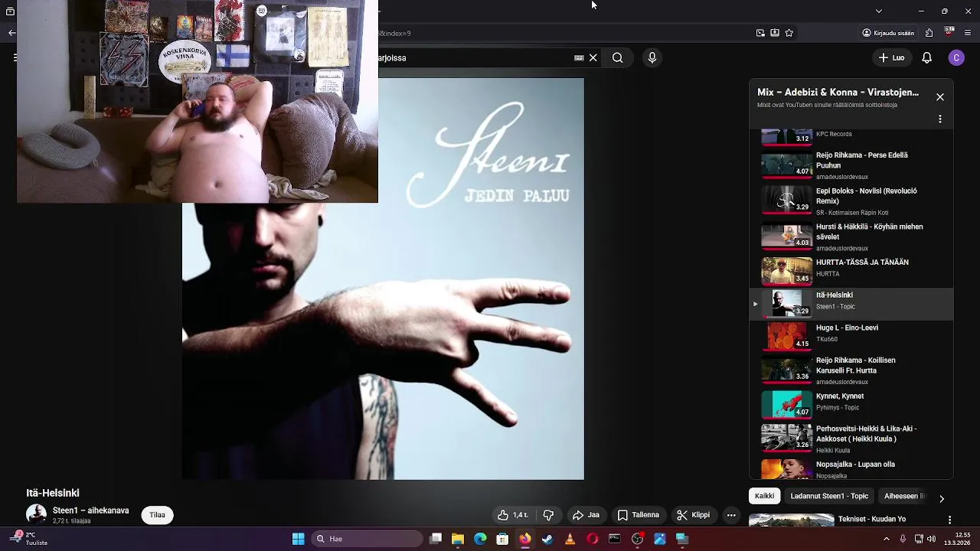Open YouTube notifications bell
This screenshot has width=980, height=551.
926,57
